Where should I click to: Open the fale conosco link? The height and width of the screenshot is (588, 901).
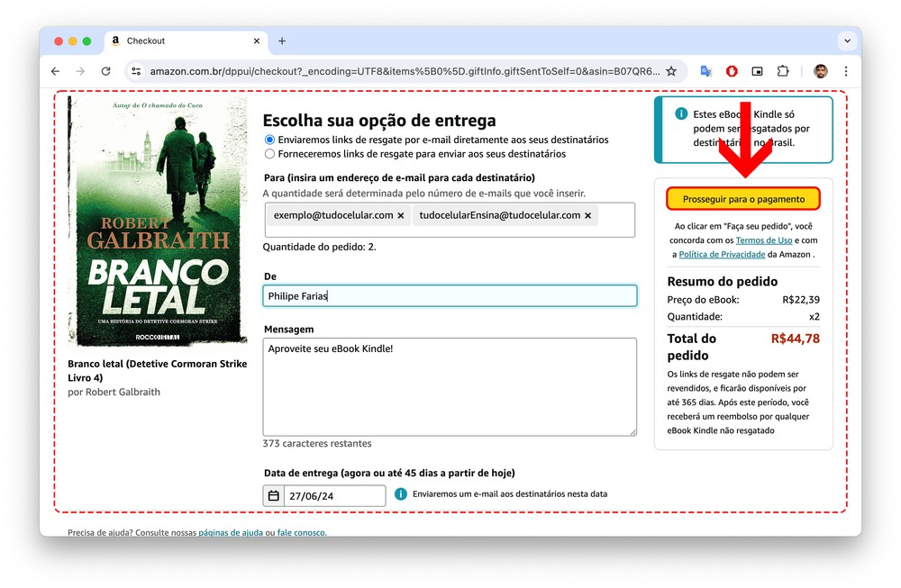(x=301, y=532)
